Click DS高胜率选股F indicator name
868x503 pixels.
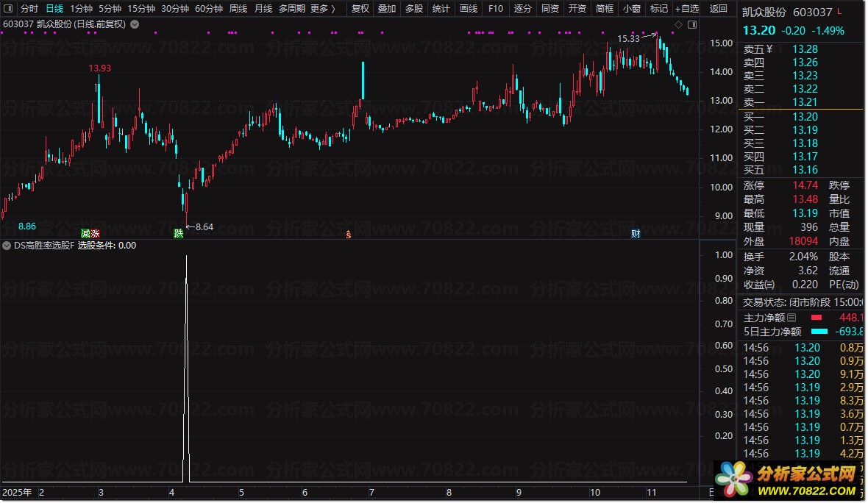click(x=44, y=245)
